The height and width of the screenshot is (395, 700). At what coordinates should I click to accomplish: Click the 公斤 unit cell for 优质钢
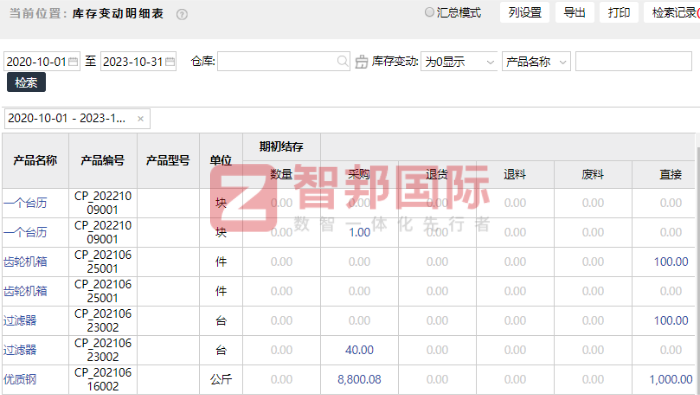tap(221, 380)
